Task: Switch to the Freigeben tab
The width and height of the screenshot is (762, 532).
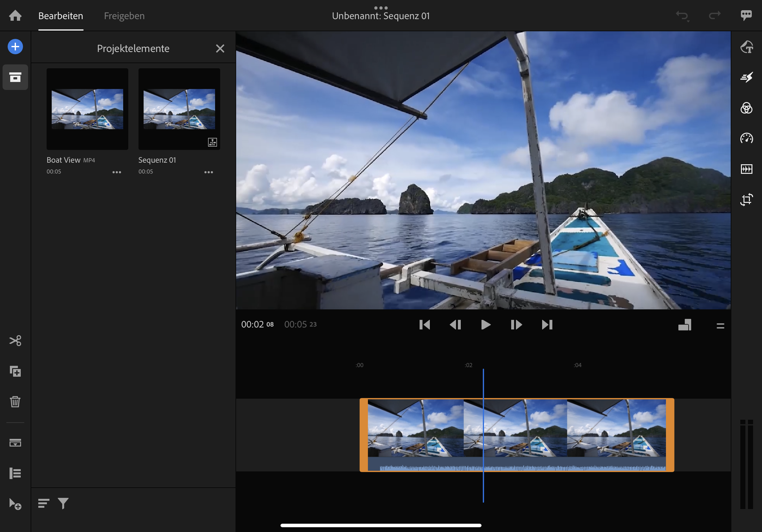Action: (x=124, y=16)
